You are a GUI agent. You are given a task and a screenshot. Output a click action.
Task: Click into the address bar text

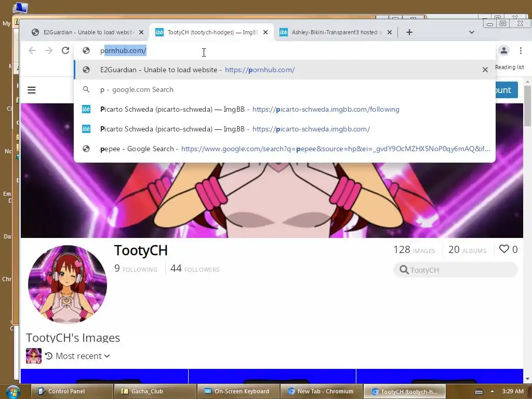click(x=123, y=50)
